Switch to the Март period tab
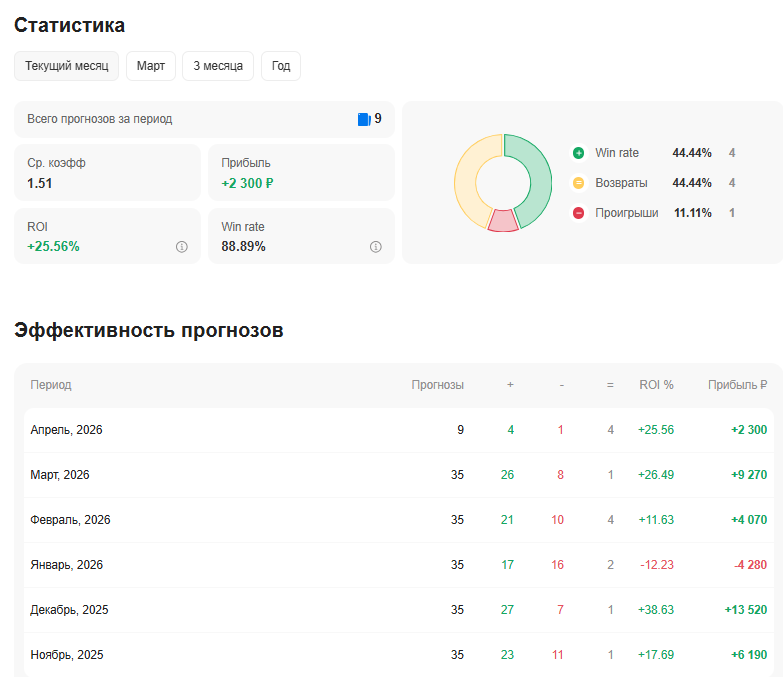The height and width of the screenshot is (677, 783). (x=151, y=66)
